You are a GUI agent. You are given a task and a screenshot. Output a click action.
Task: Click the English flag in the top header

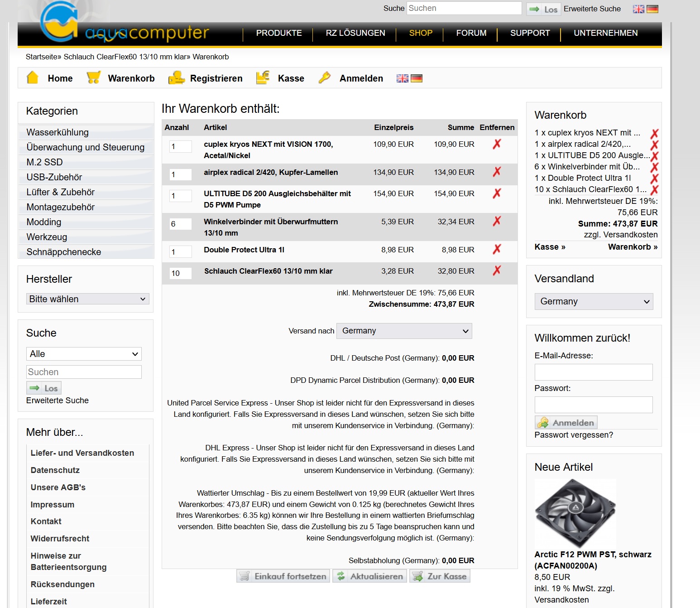[638, 9]
